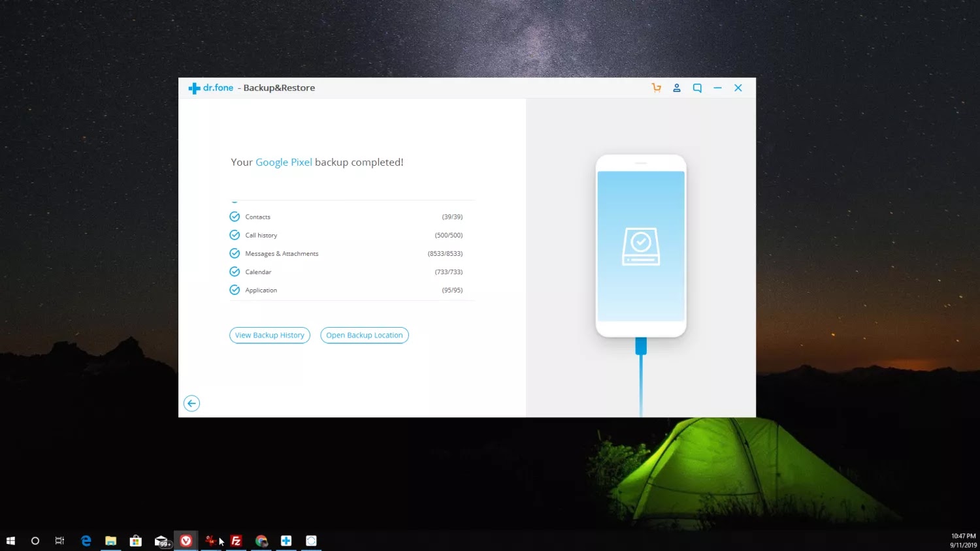Click the Google Pixel device name
Image resolution: width=980 pixels, height=551 pixels.
tap(284, 162)
